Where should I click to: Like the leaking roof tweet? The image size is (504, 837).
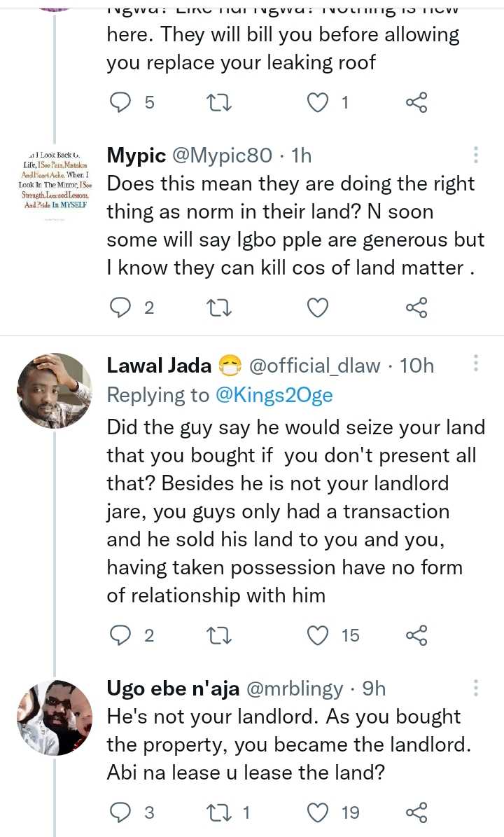click(318, 103)
